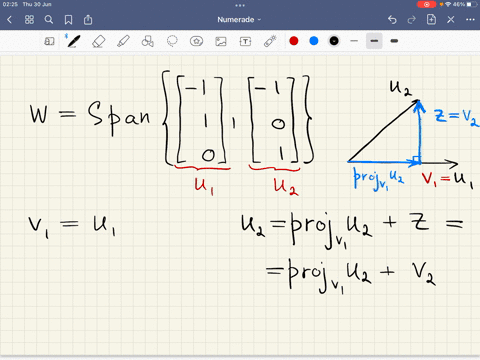The image size is (480, 360).
Task: Tap the status bar clock 02:25
Action: click(10, 4)
